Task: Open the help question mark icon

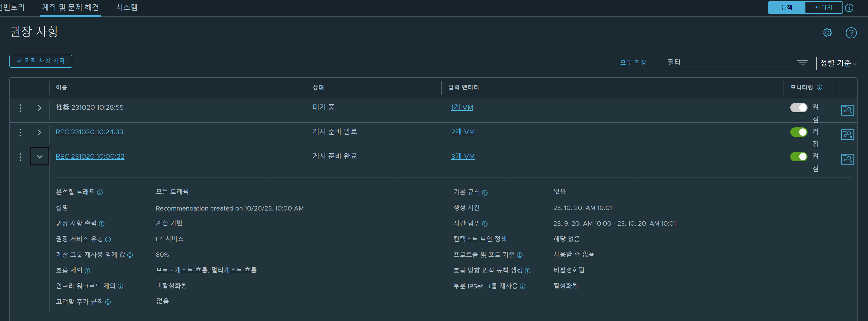Action: [851, 33]
